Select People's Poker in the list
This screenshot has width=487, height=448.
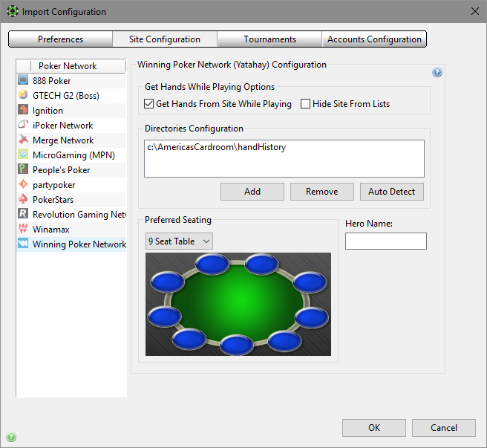(71, 169)
